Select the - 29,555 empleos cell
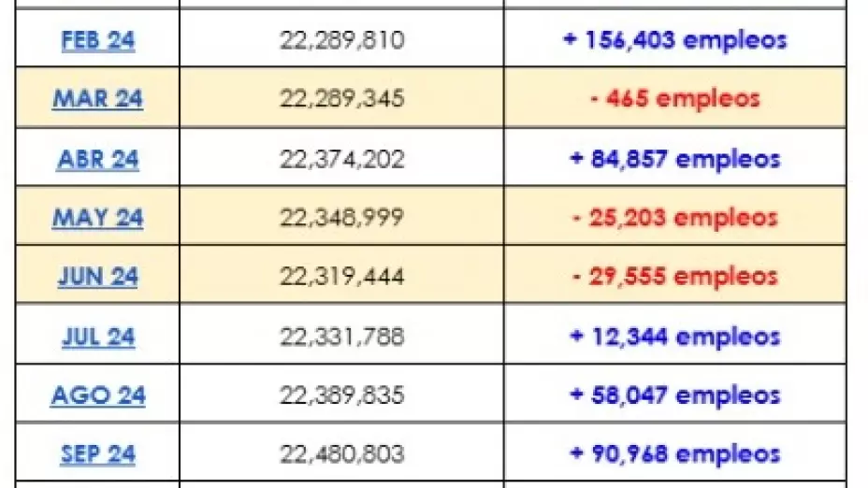Image resolution: width=868 pixels, height=488 pixels. pos(674,277)
